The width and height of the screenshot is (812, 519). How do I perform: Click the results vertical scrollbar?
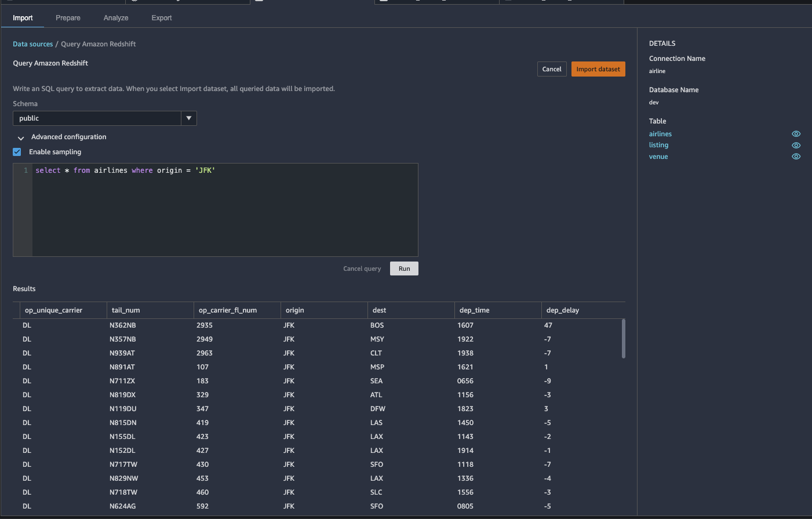pos(623,339)
